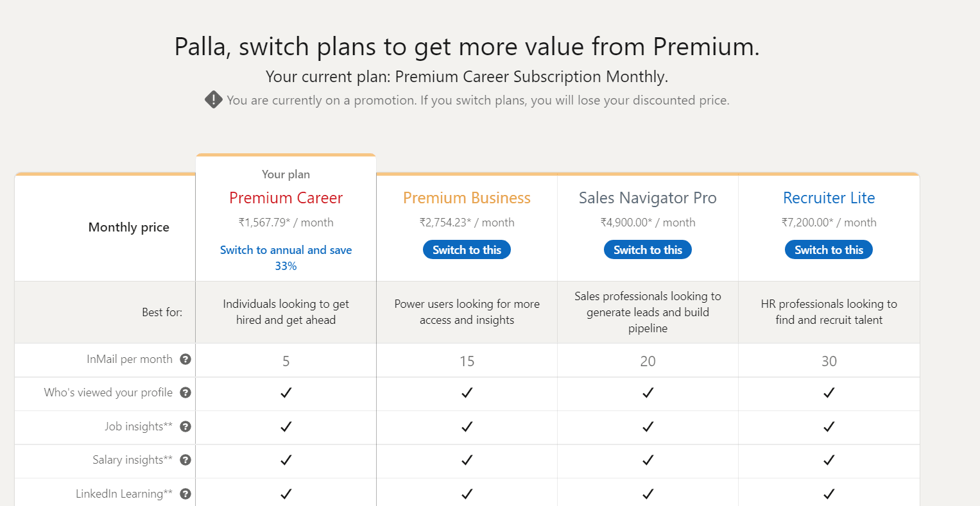This screenshot has height=506, width=980.
Task: Open the LinkedIn Learning help icon
Action: click(x=185, y=494)
